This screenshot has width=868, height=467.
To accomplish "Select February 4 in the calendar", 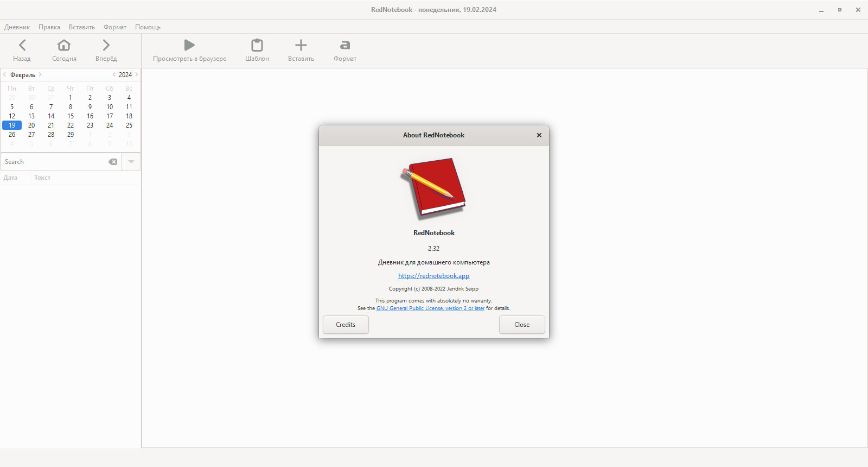I will [129, 98].
